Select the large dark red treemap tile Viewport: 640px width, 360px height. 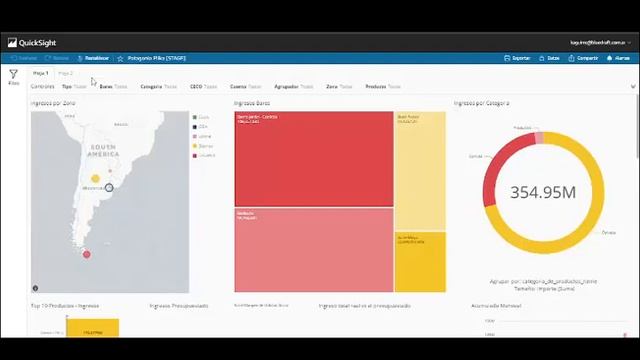[x=314, y=159]
